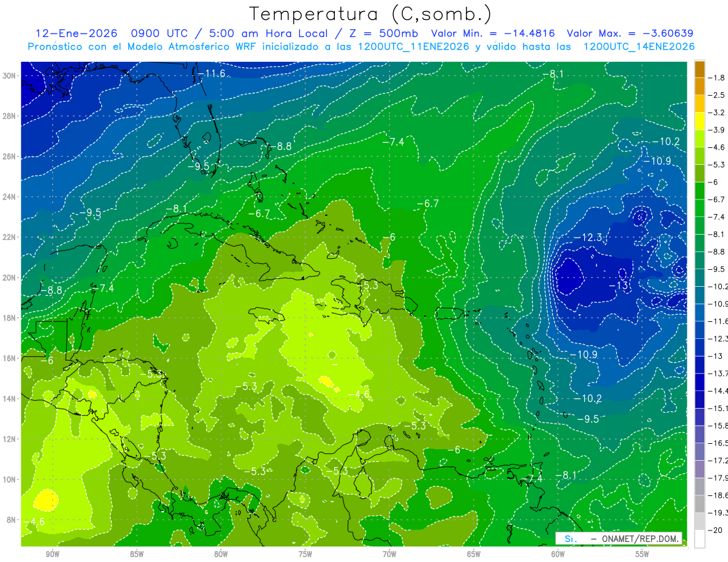Click initialization time "1200UTC_11ENE2026"
Screen dimensions: 728x562
pyautogui.click(x=413, y=47)
